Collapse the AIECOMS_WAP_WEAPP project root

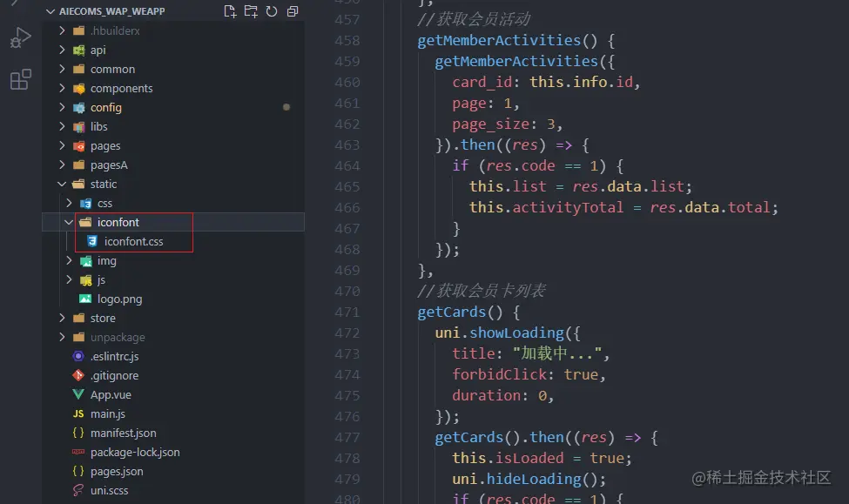[51, 11]
